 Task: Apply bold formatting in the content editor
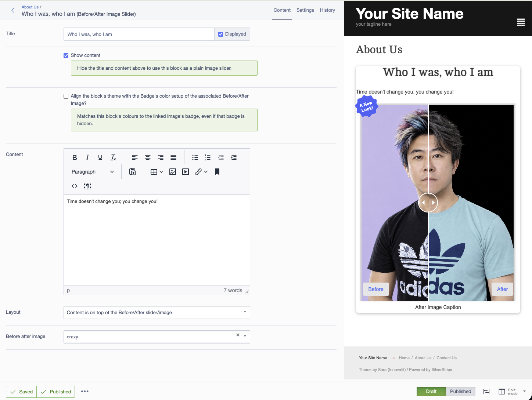tap(75, 157)
